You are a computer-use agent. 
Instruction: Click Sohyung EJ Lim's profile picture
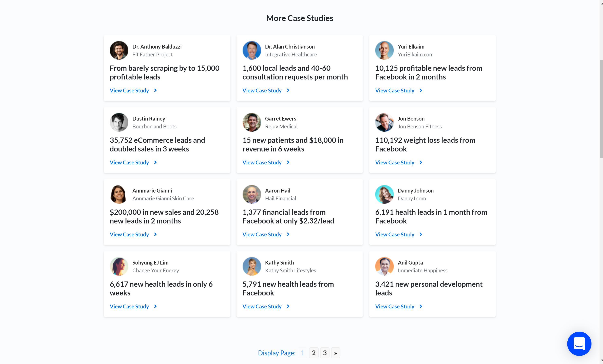click(x=119, y=266)
